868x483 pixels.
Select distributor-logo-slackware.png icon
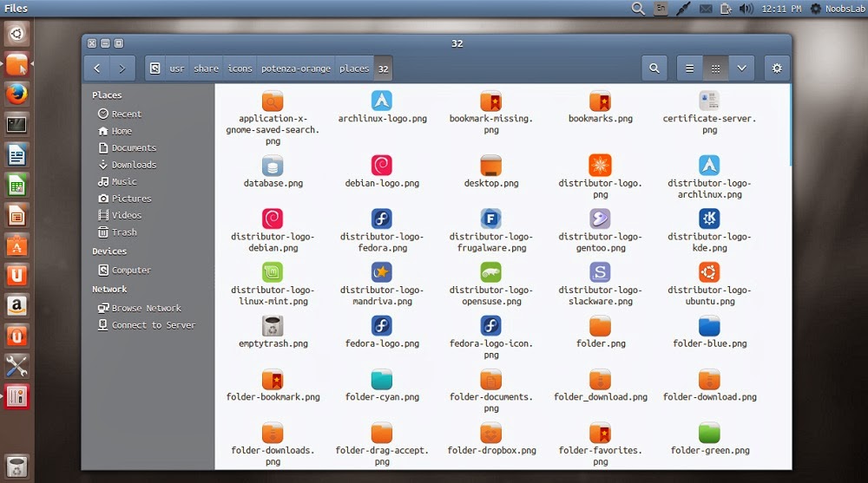click(x=600, y=272)
